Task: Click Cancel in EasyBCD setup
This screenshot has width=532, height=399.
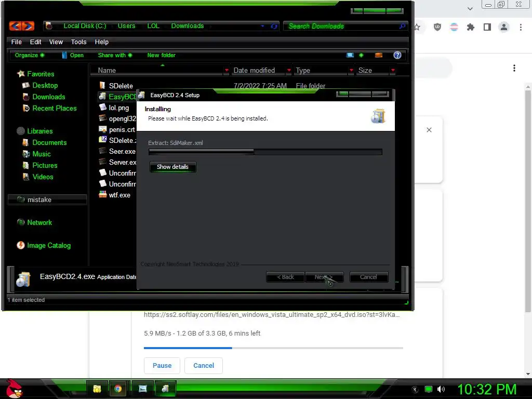Action: tap(368, 277)
